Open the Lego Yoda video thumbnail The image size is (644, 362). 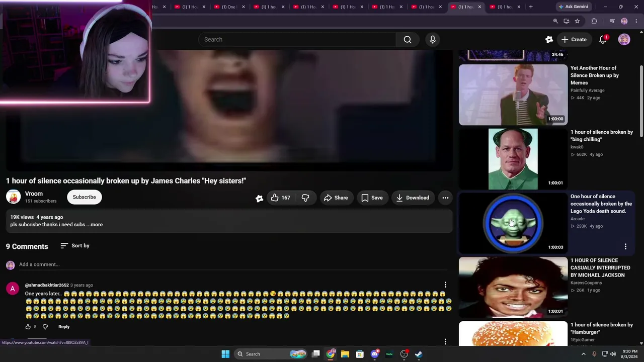[x=513, y=223]
